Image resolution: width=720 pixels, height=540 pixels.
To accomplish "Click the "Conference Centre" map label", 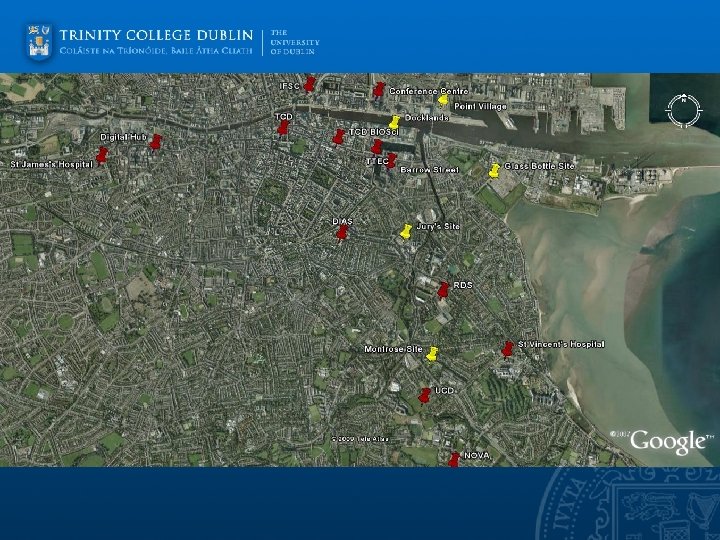I will pos(428,91).
